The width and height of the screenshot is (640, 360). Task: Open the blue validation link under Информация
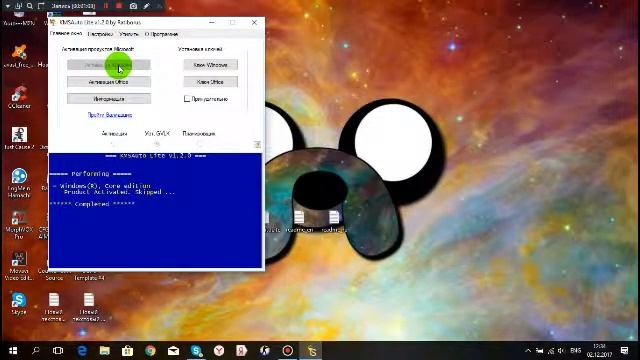pos(110,115)
